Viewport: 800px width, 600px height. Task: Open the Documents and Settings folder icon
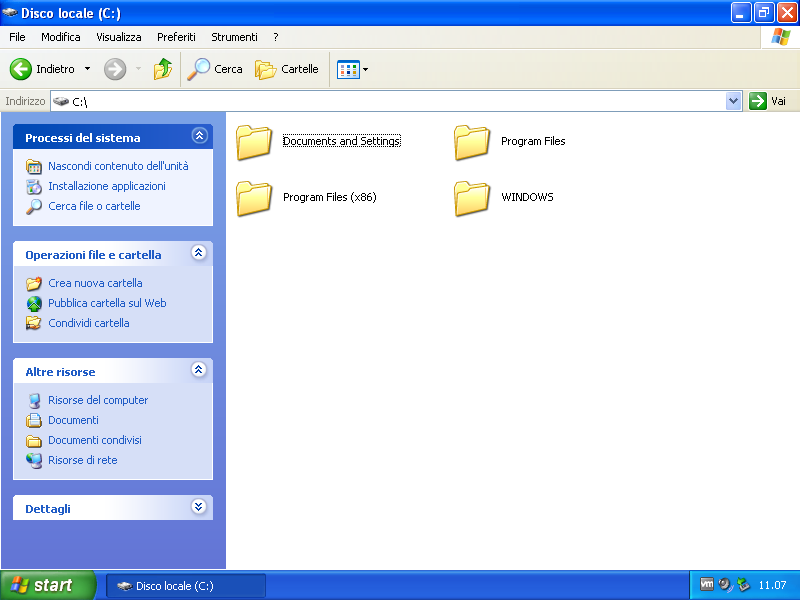(254, 142)
